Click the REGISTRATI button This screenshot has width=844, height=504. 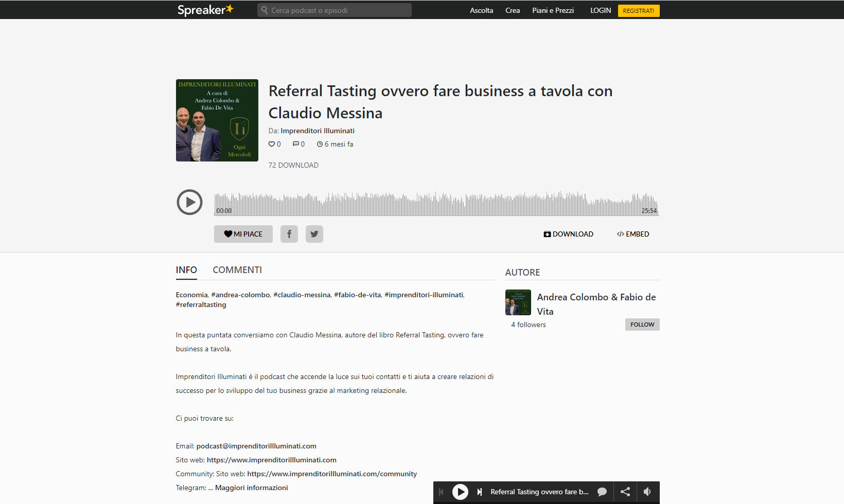click(639, 11)
